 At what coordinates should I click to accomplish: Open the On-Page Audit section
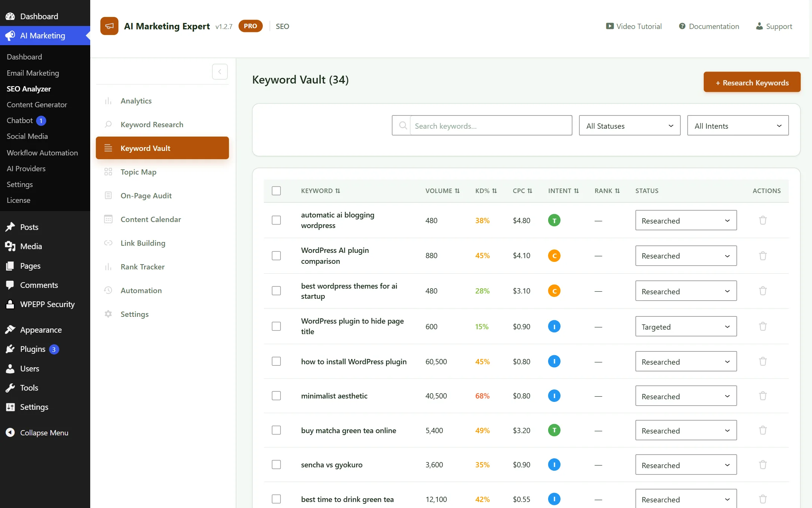point(162,196)
